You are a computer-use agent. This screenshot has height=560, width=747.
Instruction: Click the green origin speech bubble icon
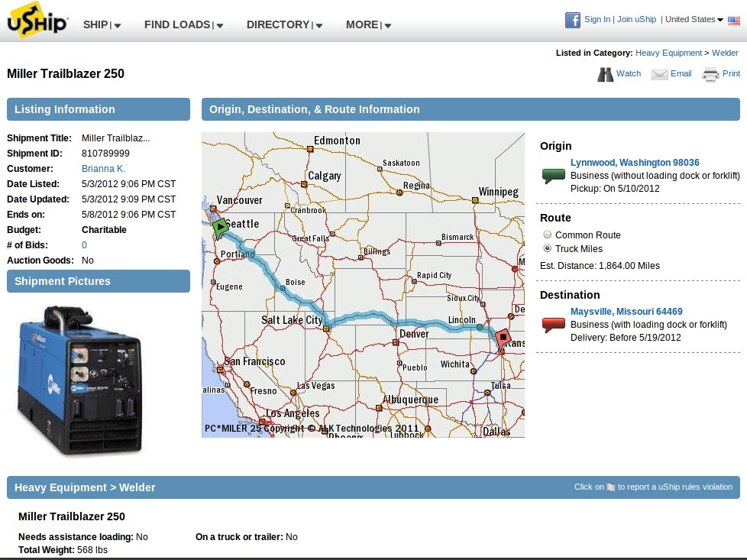click(554, 176)
